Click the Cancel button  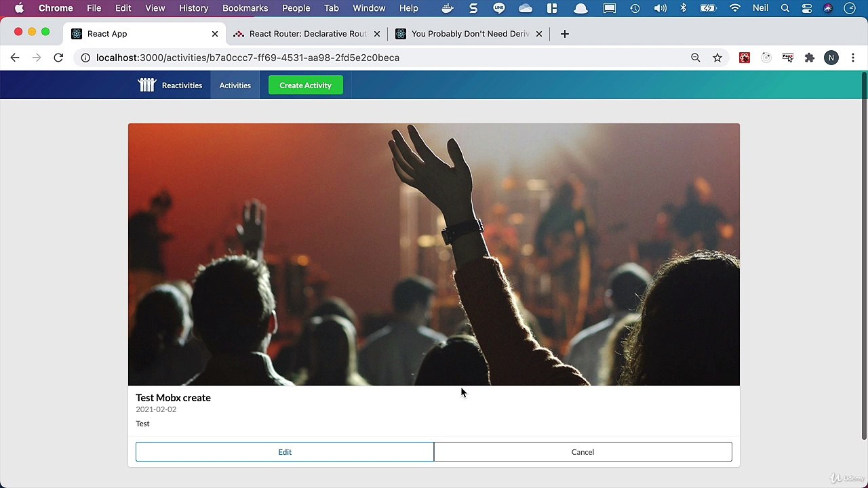pyautogui.click(x=583, y=452)
